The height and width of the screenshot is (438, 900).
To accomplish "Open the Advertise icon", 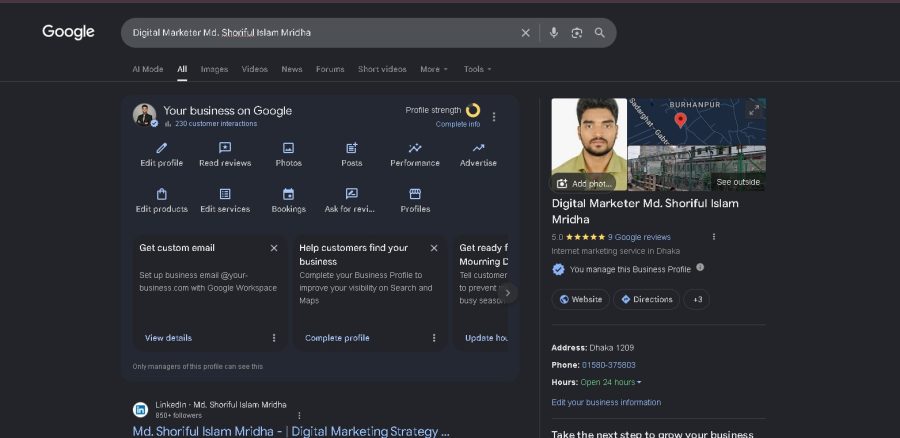I will 478,148.
